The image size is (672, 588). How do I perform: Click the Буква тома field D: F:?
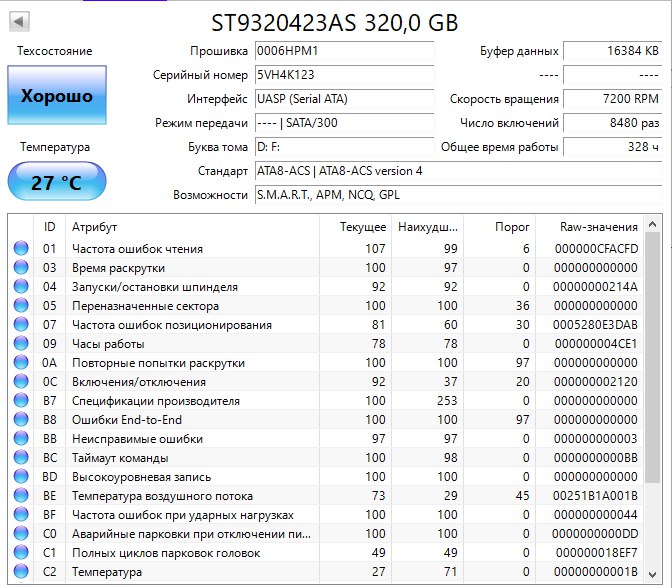(345, 147)
